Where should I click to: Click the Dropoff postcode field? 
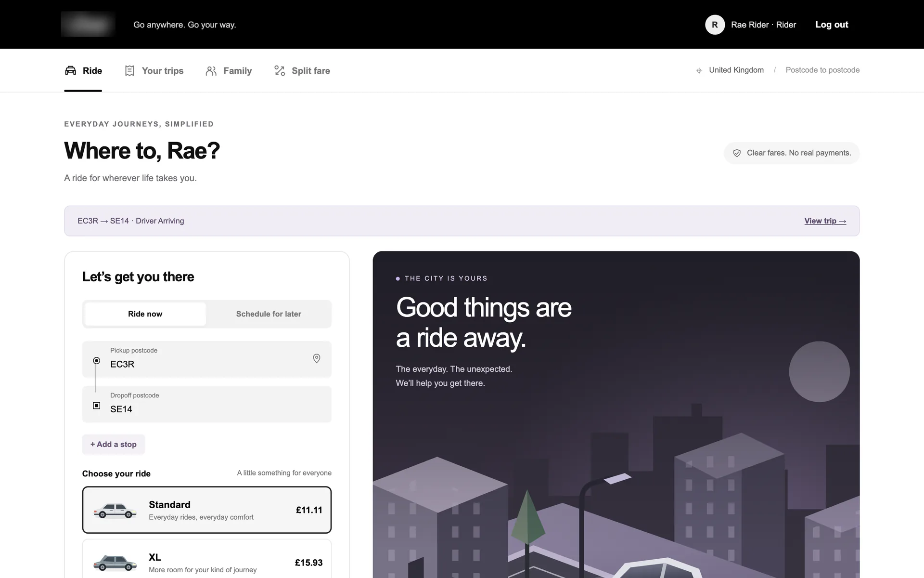tap(207, 404)
